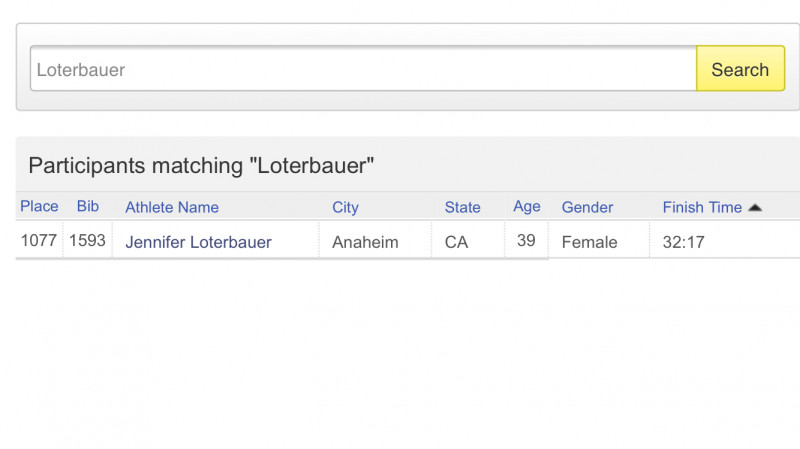The image size is (800, 449).
Task: Click the 32:17 finish time cell
Action: [x=682, y=242]
